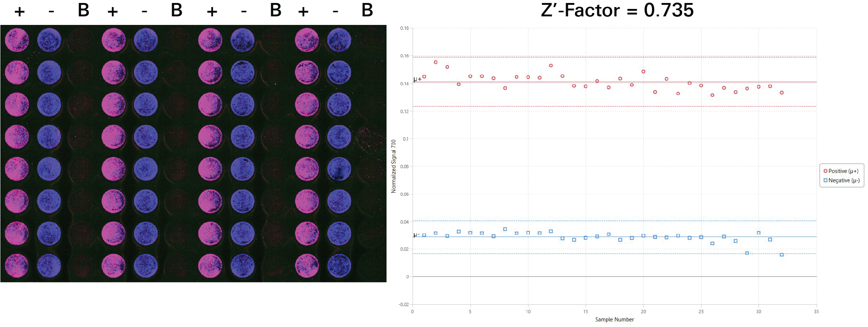Click the 0.02 y-axis tick label
The height and width of the screenshot is (327, 868).
[x=404, y=249]
